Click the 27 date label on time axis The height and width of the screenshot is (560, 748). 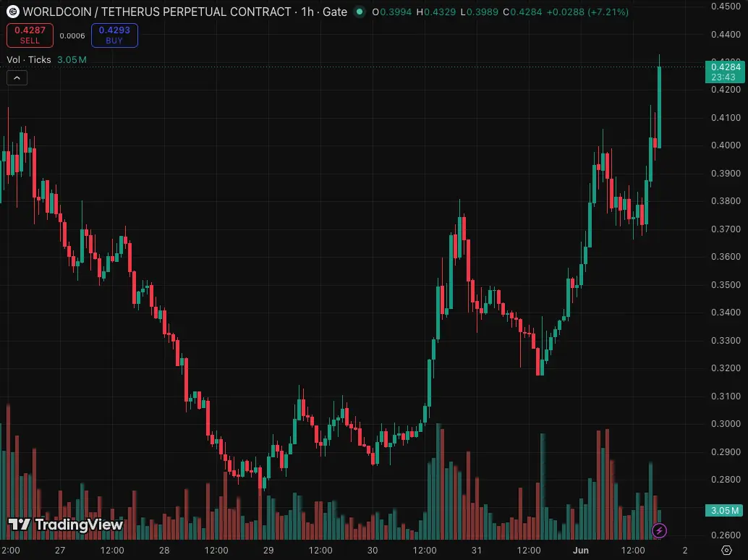[x=59, y=550]
